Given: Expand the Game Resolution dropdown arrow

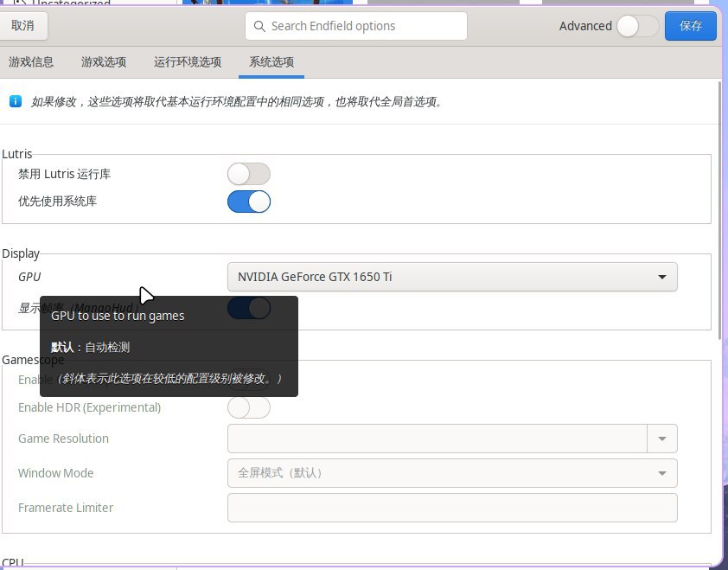Looking at the screenshot, I should pos(662,439).
